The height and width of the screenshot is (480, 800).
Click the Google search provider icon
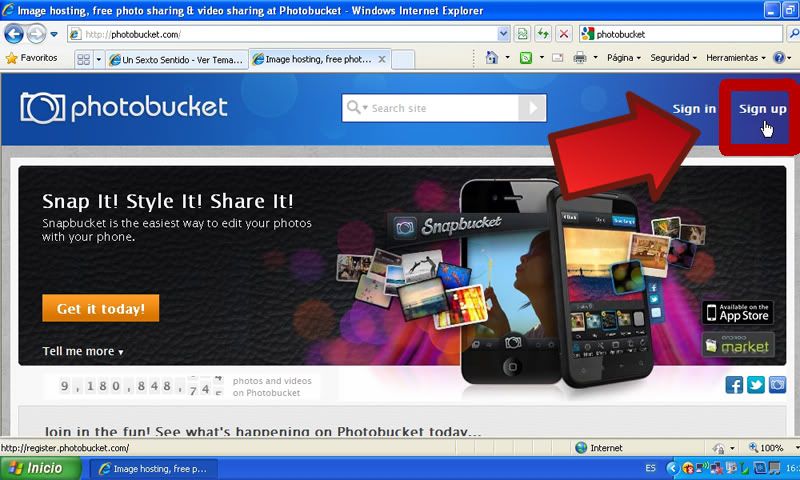pyautogui.click(x=588, y=34)
